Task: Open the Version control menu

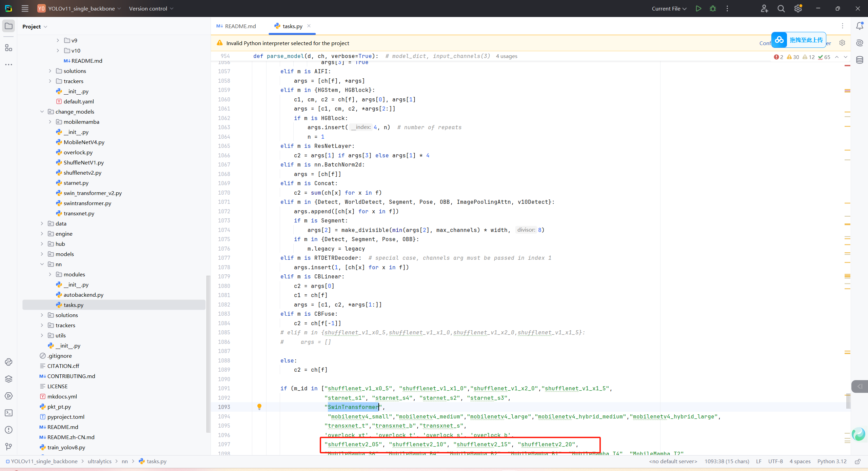Action: pyautogui.click(x=151, y=8)
